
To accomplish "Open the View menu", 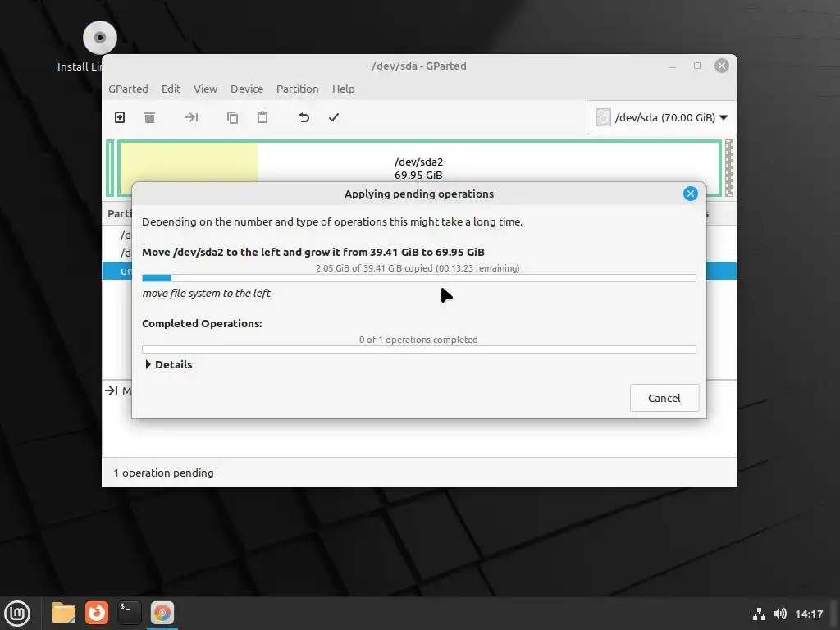I will (x=205, y=89).
